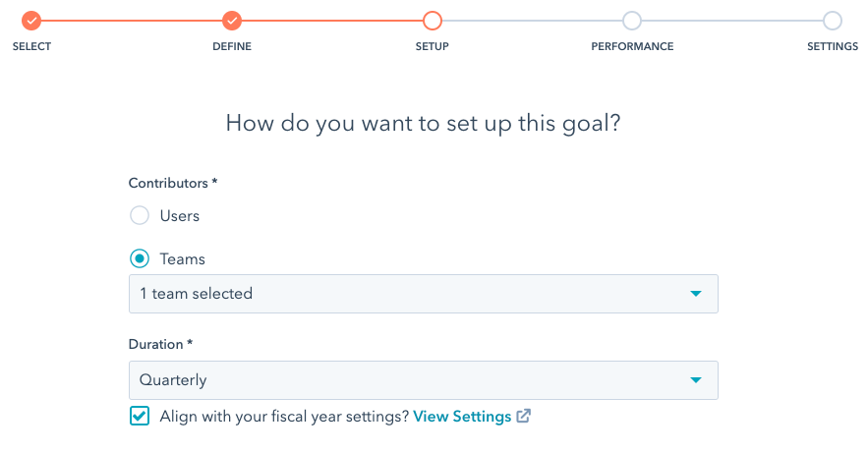Click the Duration dropdown caret arrow

(x=696, y=380)
